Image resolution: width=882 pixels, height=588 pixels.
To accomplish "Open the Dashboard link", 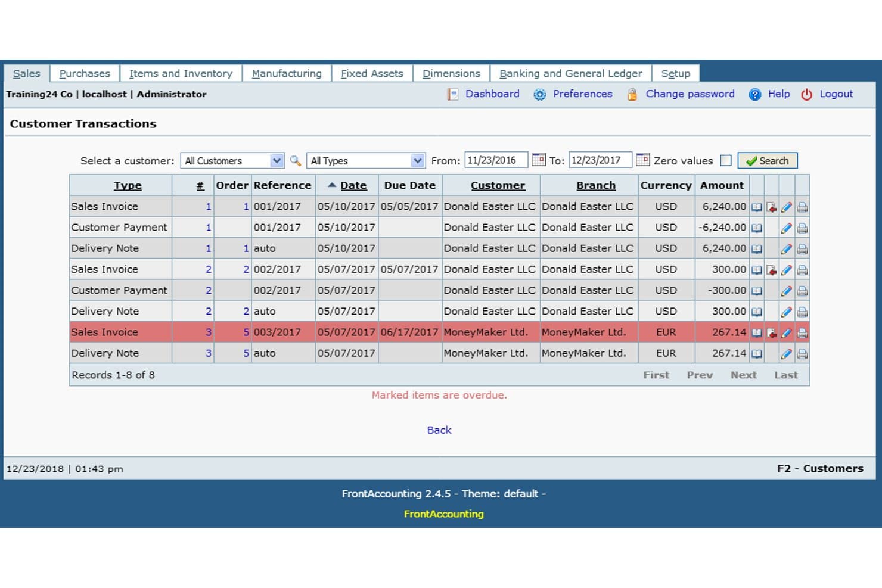I will (492, 94).
